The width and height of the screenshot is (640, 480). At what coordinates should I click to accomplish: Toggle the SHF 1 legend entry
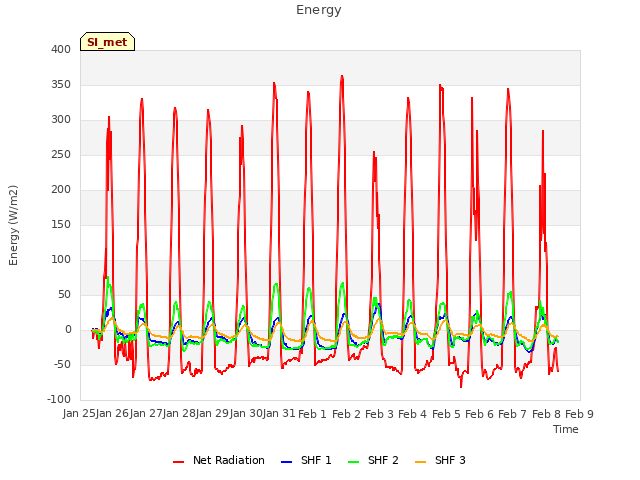[x=306, y=460]
